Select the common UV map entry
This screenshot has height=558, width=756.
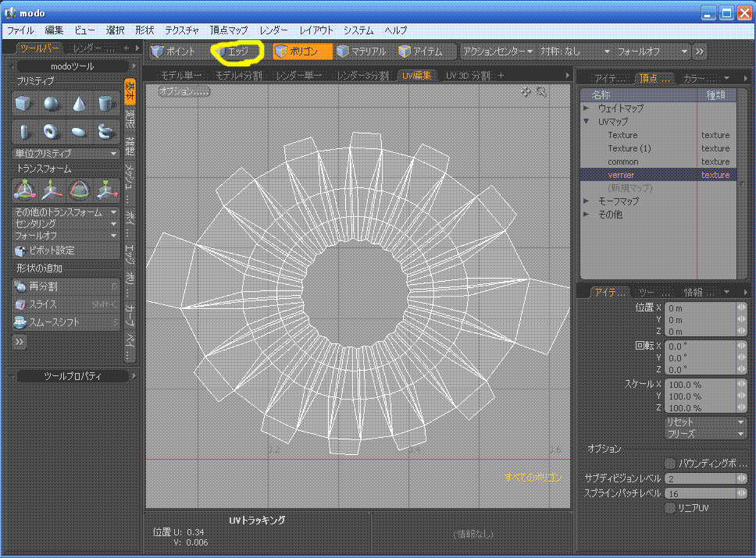coord(623,162)
